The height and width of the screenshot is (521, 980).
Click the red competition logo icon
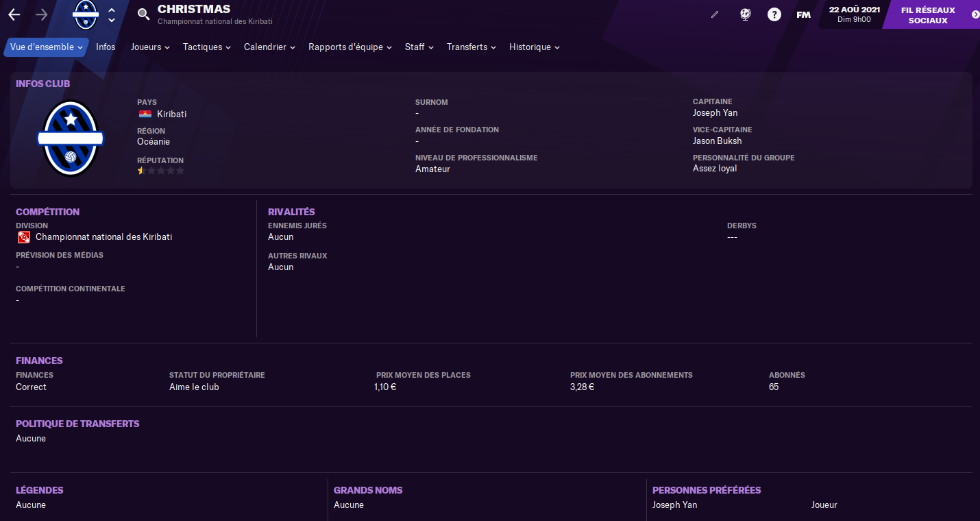[x=24, y=237]
